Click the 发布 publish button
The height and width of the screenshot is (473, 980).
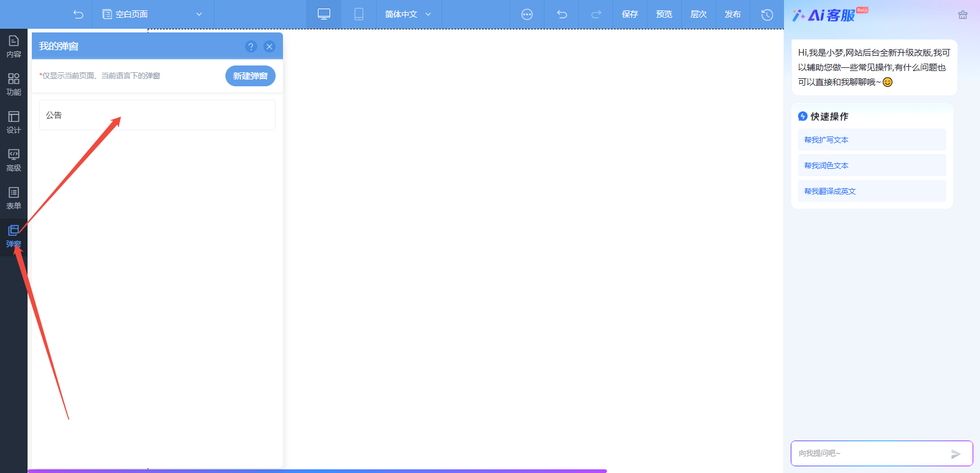pyautogui.click(x=733, y=14)
